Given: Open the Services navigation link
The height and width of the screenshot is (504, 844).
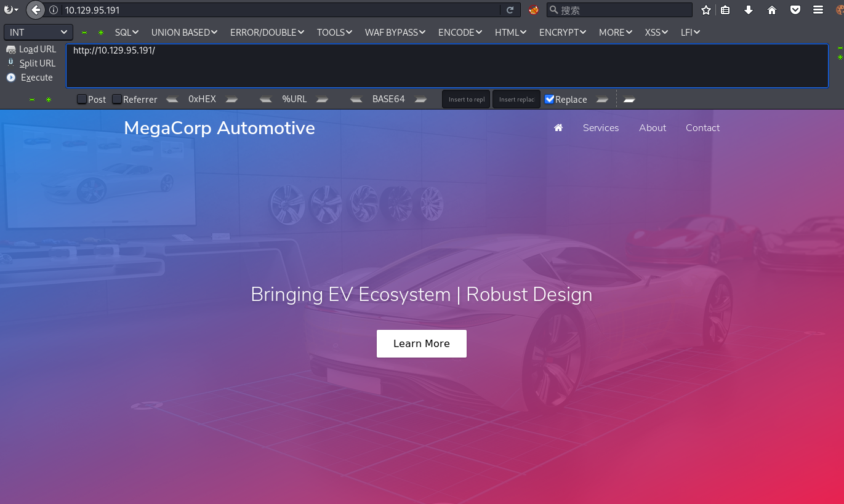Looking at the screenshot, I should [600, 128].
